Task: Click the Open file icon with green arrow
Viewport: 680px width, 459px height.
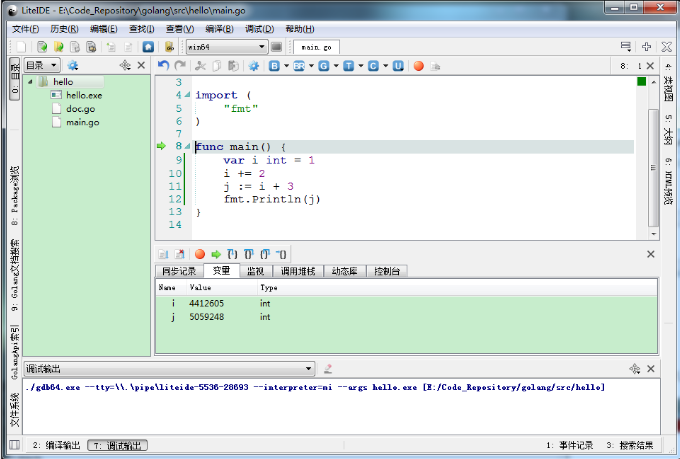Action: [x=42, y=46]
